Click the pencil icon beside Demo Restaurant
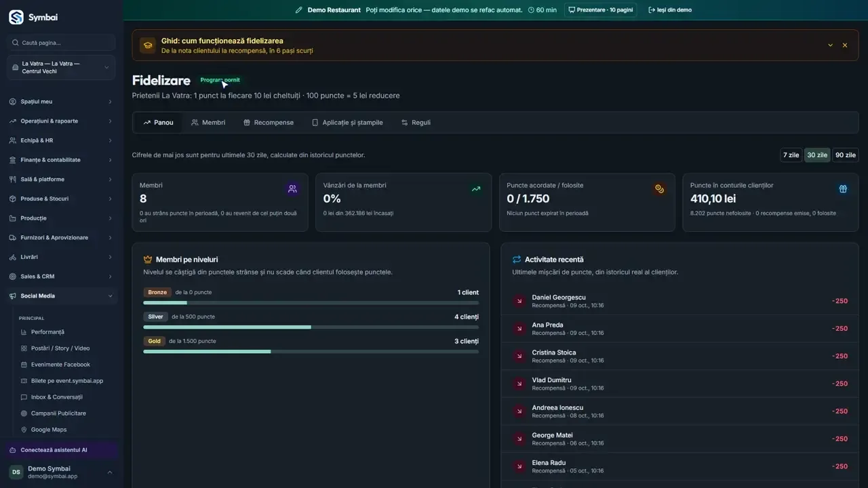Screen dimensions: 868x488 click(299, 10)
